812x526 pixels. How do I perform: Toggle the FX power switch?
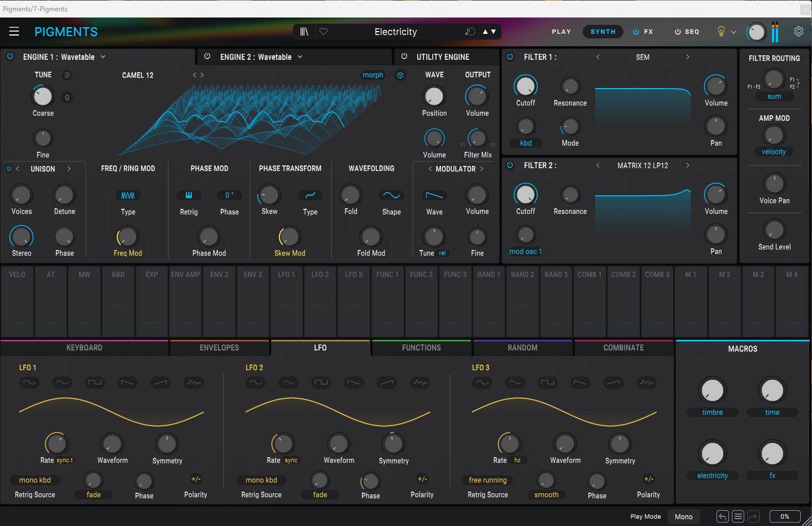pyautogui.click(x=636, y=32)
